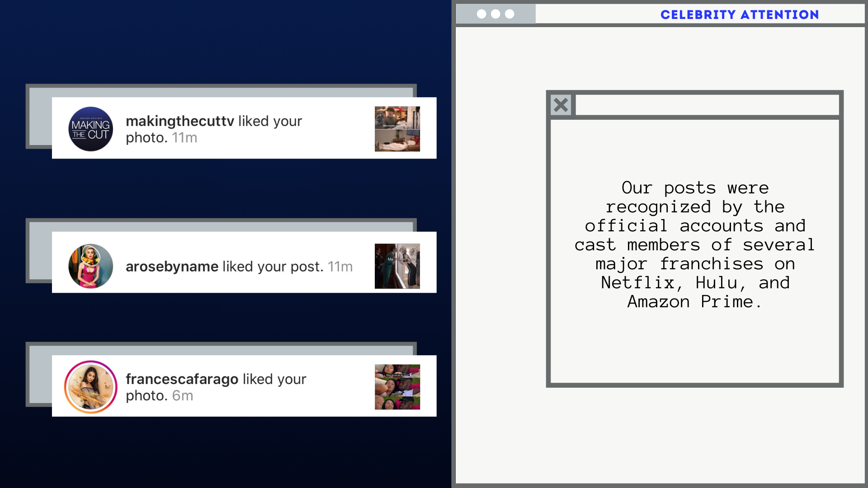View post thumbnail liked by arosebyname
This screenshot has height=488, width=868.
tap(397, 266)
